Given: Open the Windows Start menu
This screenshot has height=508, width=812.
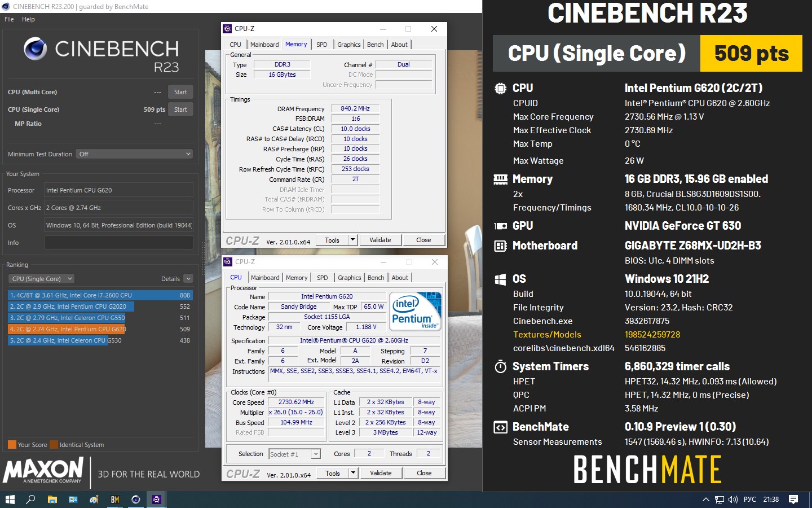Looking at the screenshot, I should coord(10,500).
